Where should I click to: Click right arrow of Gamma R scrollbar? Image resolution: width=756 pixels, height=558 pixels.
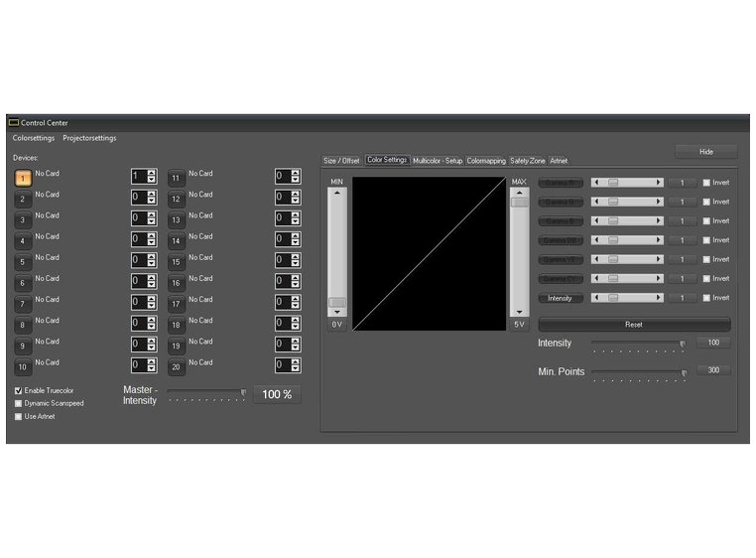point(659,183)
